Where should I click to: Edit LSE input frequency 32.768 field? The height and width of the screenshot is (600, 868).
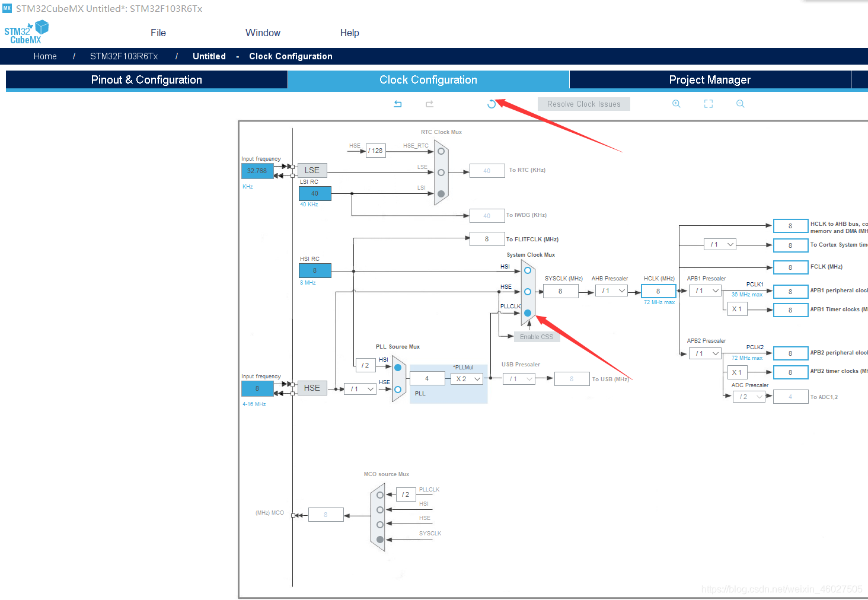click(257, 171)
